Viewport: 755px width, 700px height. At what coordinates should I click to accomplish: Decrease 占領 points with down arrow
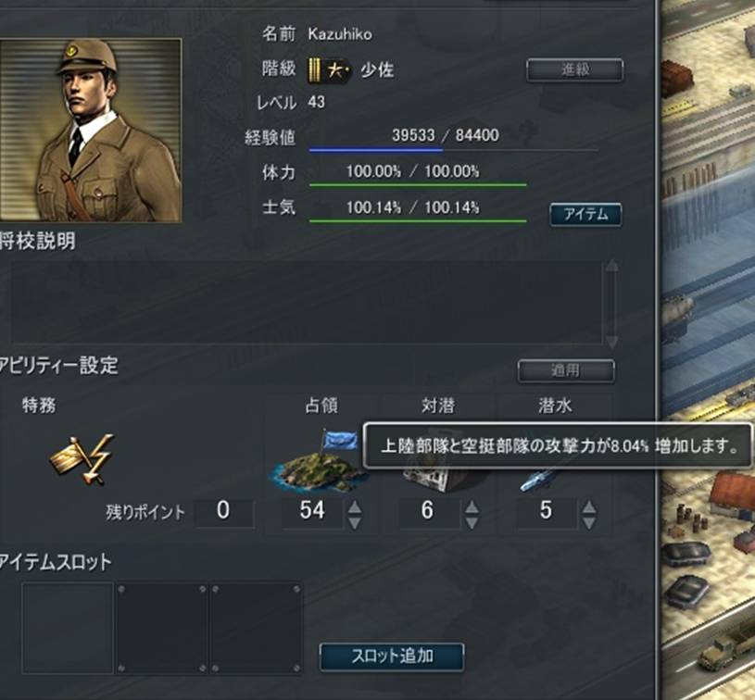(x=355, y=523)
